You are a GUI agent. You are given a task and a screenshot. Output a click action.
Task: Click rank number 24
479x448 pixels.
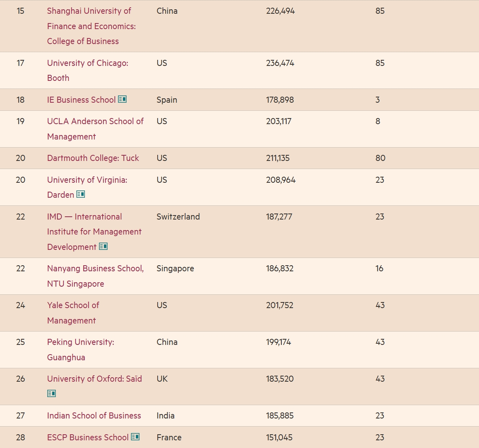(x=21, y=305)
